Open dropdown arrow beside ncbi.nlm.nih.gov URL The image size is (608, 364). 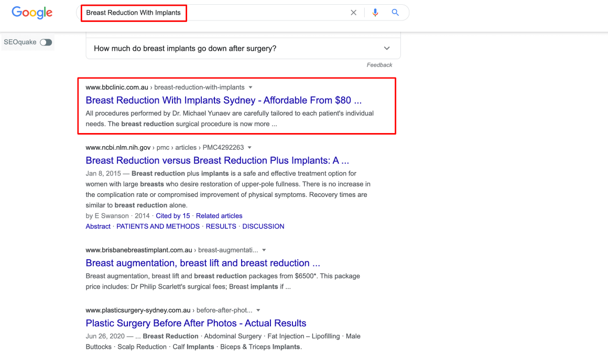pos(249,148)
